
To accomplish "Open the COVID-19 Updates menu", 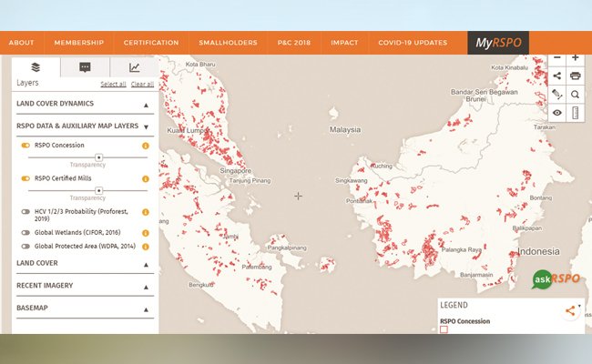I will click(x=413, y=43).
